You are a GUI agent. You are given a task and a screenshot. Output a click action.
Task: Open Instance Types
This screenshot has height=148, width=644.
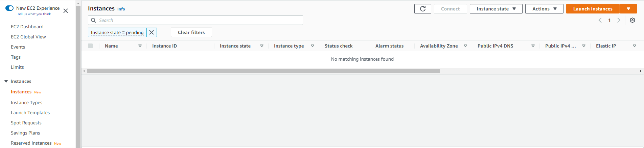point(26,102)
